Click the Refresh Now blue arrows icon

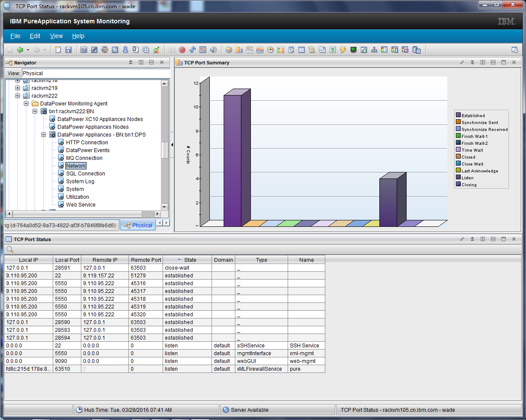pos(192,50)
